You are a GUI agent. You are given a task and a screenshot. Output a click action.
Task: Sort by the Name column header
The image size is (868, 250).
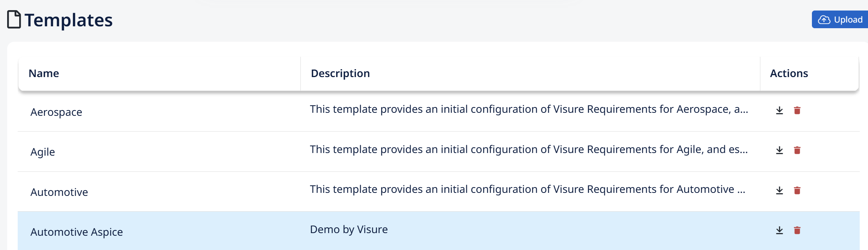44,73
